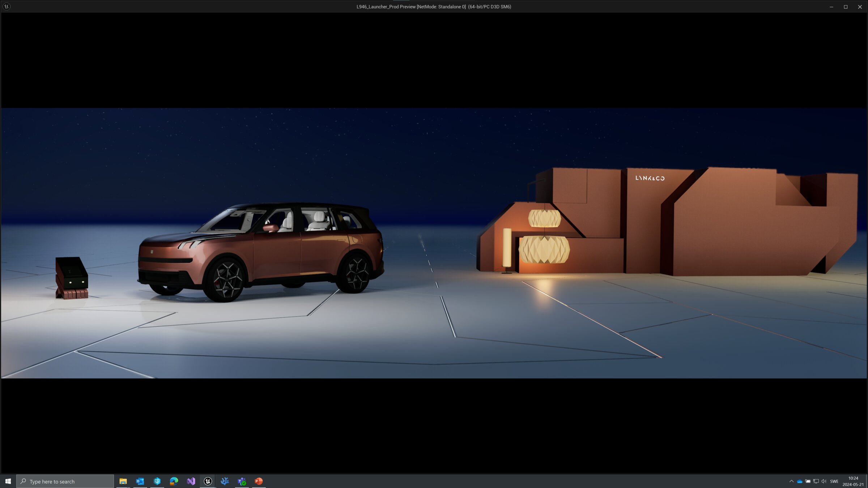
Task: Expand the hidden system tray icons
Action: click(x=791, y=481)
